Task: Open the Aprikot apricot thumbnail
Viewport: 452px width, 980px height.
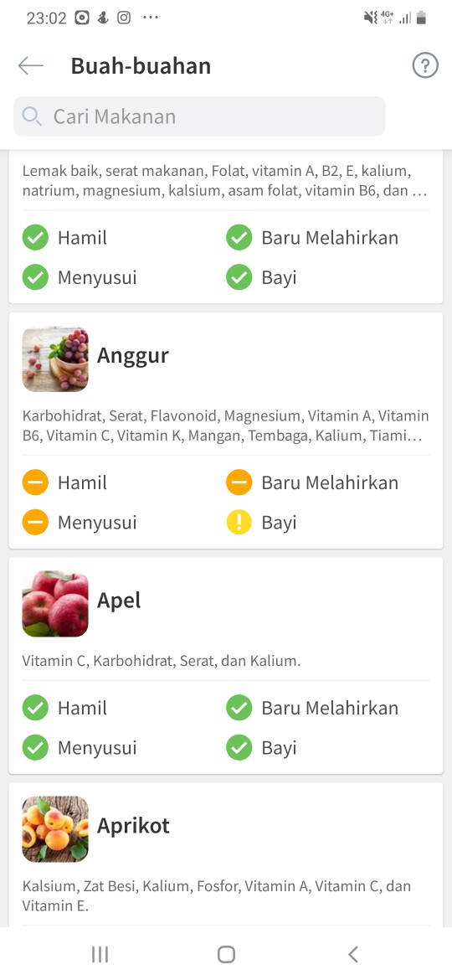Action: coord(55,828)
